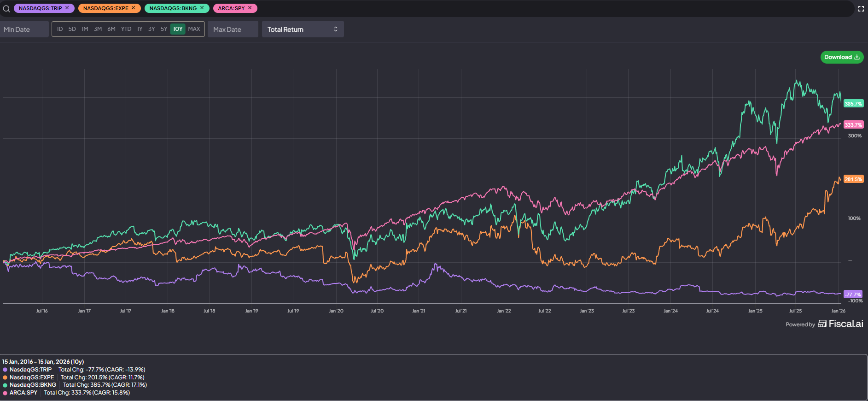Click the orange EXPE legend dot
The width and height of the screenshot is (868, 401).
coord(5,377)
